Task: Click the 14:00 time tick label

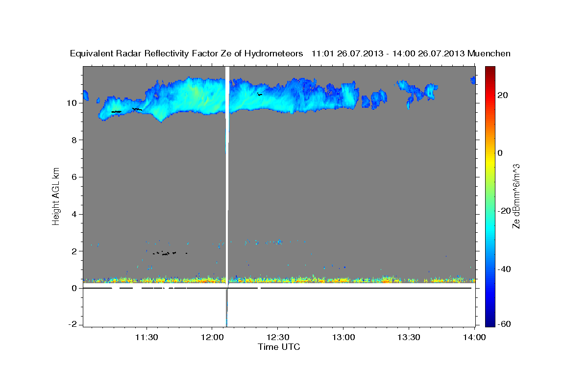Action: (474, 337)
